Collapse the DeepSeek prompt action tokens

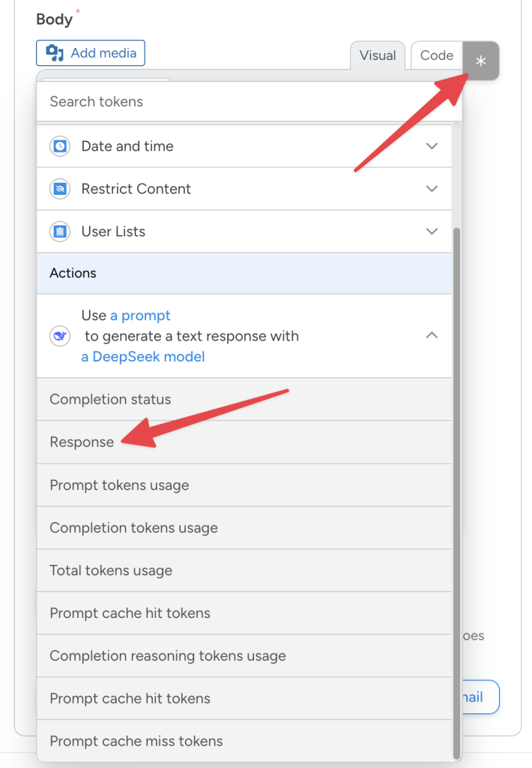(432, 336)
